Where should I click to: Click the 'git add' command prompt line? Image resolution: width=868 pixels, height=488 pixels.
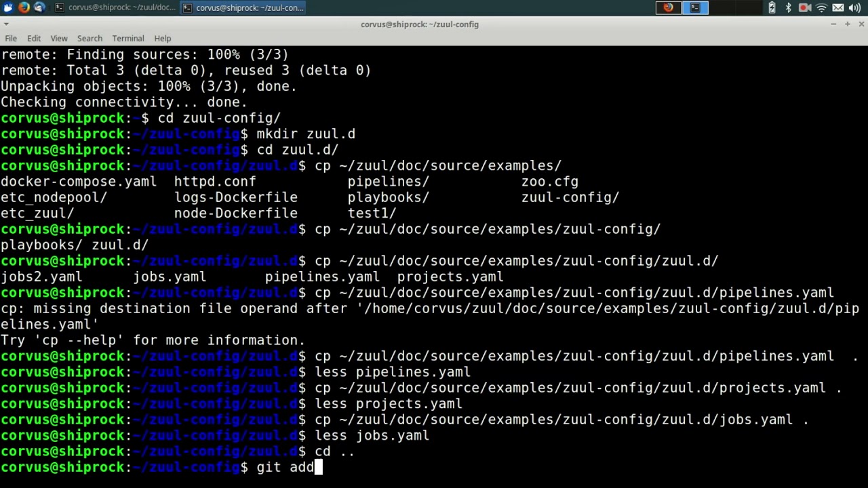[161, 467]
